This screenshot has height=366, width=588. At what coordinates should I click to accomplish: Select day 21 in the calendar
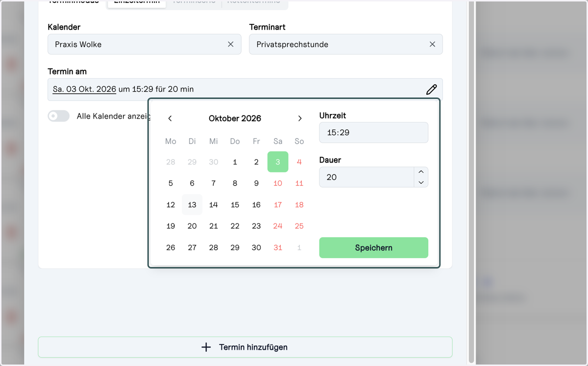pos(214,226)
